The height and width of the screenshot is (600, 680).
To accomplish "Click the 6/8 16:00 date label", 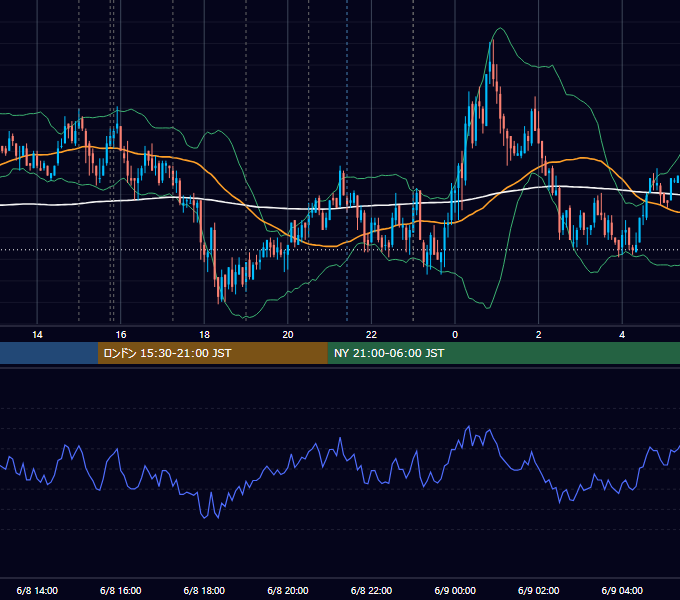I will click(121, 590).
